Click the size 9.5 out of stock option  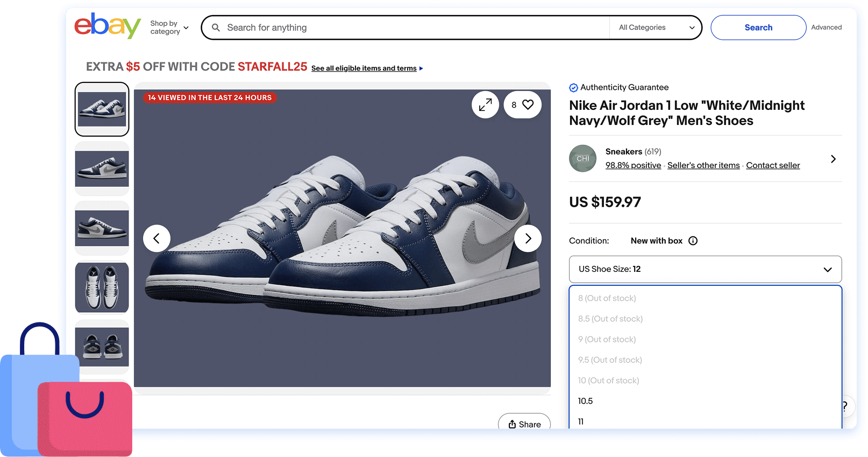(705, 360)
